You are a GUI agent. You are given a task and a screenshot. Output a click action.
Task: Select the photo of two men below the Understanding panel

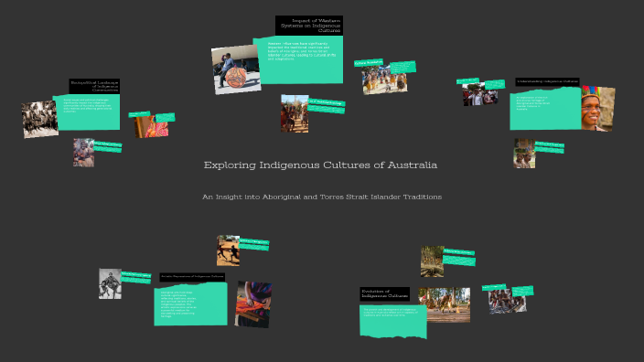click(524, 154)
